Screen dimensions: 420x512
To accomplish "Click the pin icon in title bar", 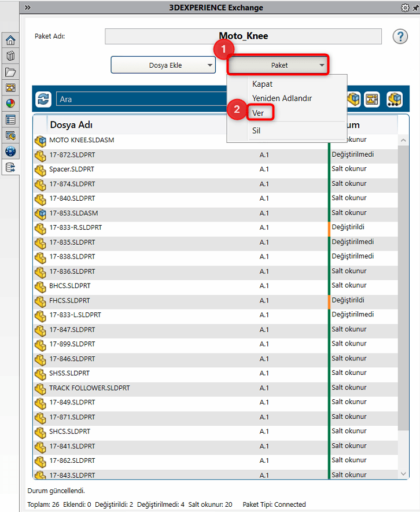I will point(415,8).
